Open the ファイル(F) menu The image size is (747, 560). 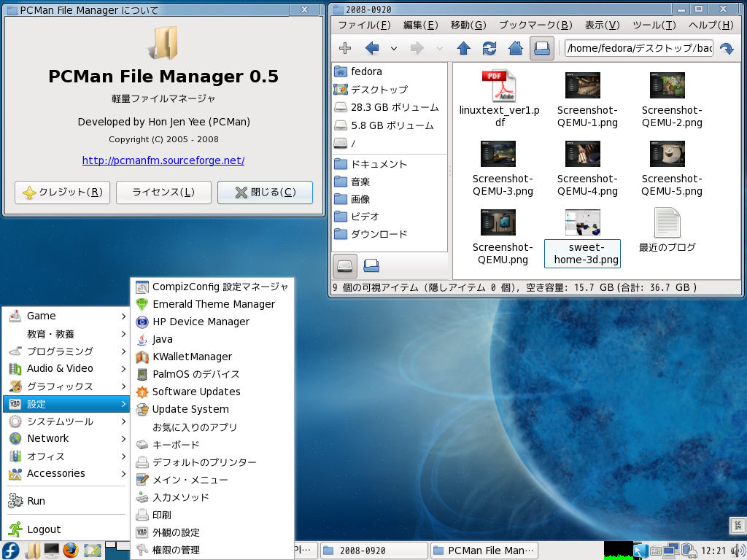click(364, 25)
